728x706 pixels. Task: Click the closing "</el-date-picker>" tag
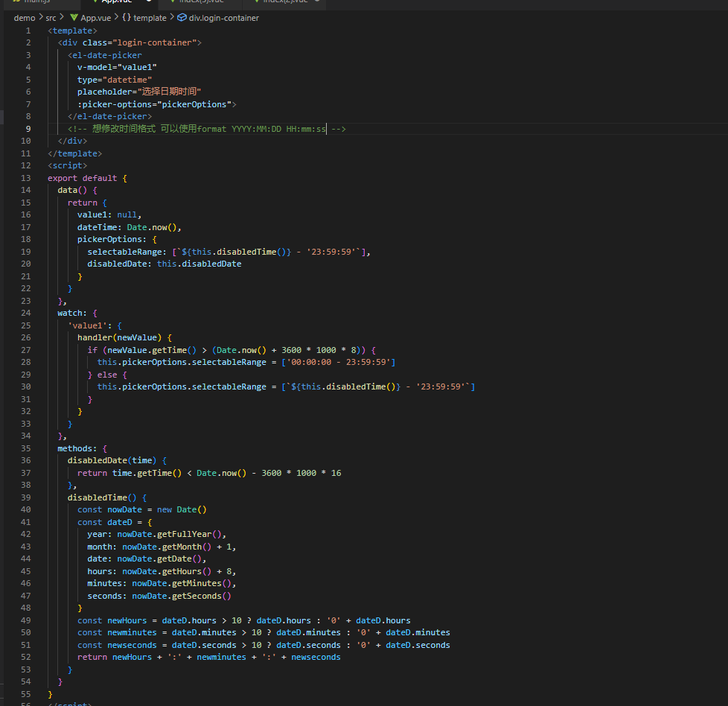click(109, 117)
